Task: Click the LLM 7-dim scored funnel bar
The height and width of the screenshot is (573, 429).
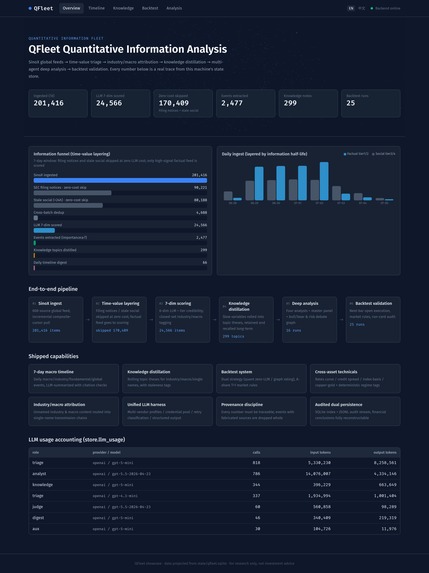Action: (44, 230)
